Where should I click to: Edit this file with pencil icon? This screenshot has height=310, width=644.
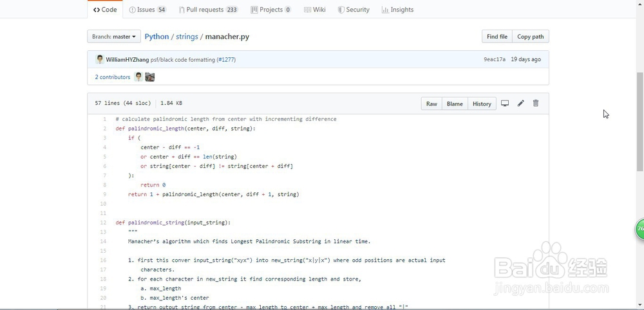520,104
